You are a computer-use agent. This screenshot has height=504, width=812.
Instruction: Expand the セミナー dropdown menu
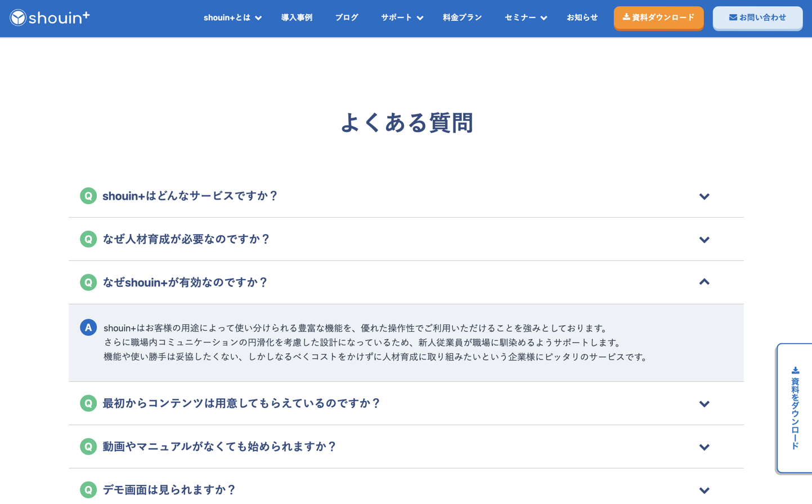click(x=526, y=18)
